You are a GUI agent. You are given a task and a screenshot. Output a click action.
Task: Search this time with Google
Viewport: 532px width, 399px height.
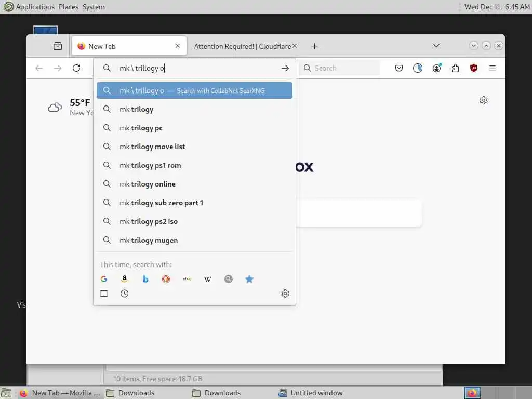tap(104, 279)
